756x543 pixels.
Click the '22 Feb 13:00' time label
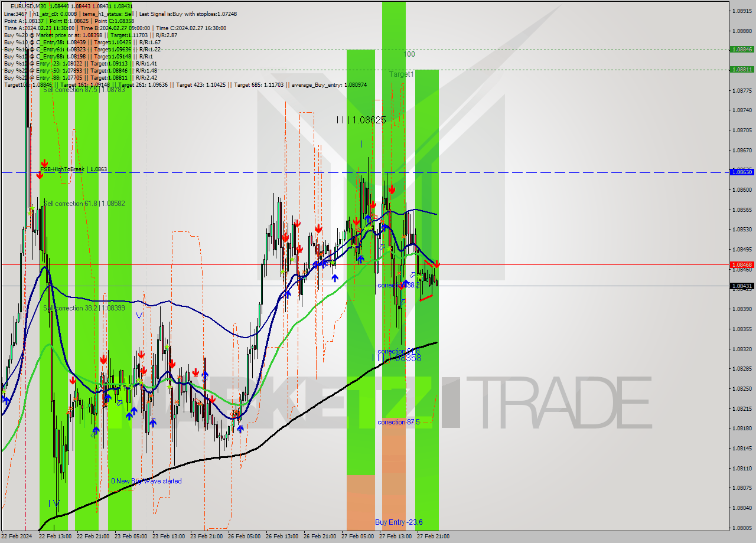coord(55,537)
